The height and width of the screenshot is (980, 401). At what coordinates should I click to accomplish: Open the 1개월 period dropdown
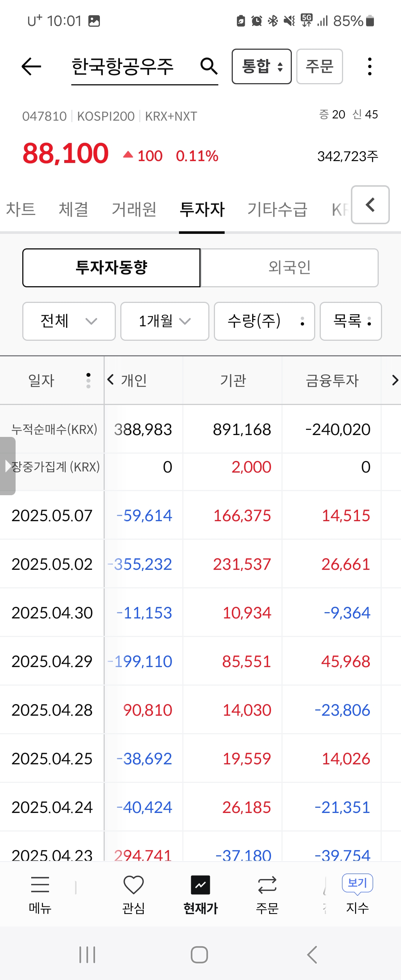165,321
